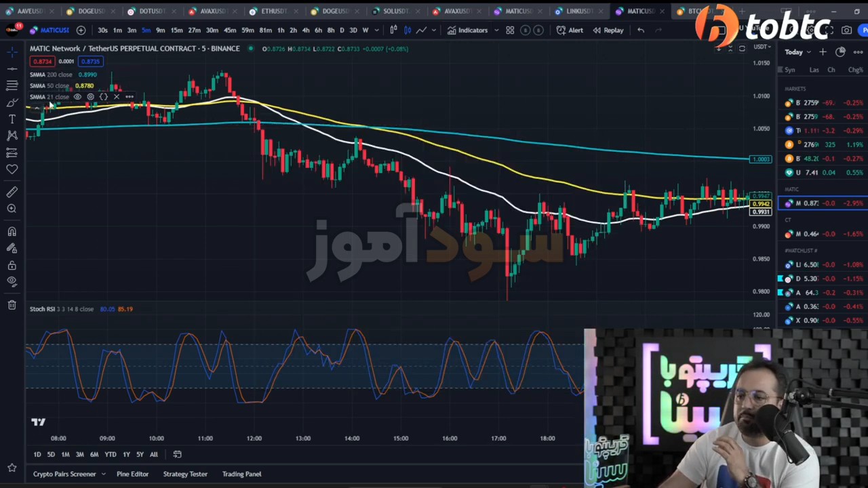
Task: Start bar Replay mode
Action: [608, 30]
